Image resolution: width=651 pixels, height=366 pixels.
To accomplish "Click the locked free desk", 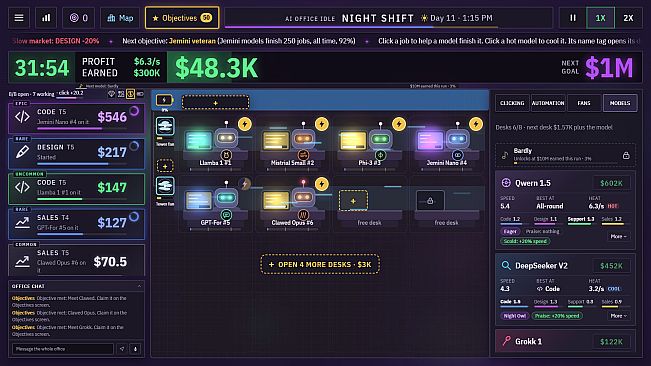I will coord(430,201).
